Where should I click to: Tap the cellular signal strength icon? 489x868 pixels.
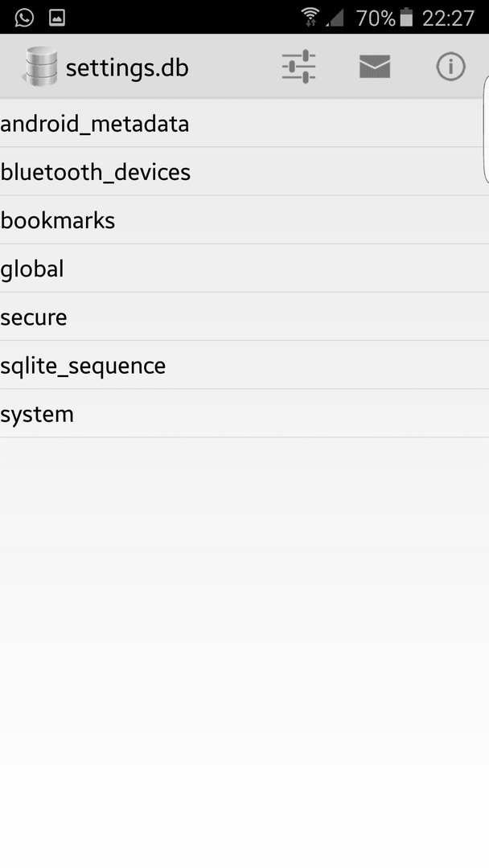point(335,18)
